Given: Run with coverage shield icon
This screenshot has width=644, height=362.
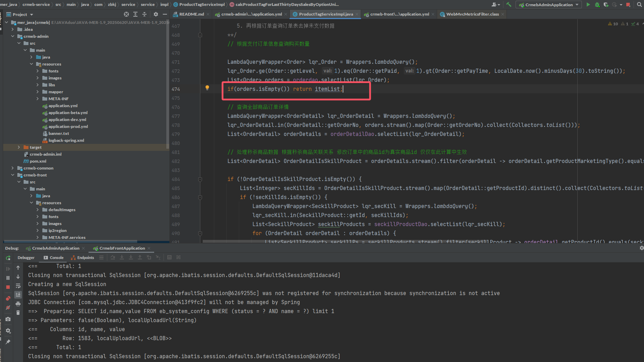Looking at the screenshot, I should [606, 5].
